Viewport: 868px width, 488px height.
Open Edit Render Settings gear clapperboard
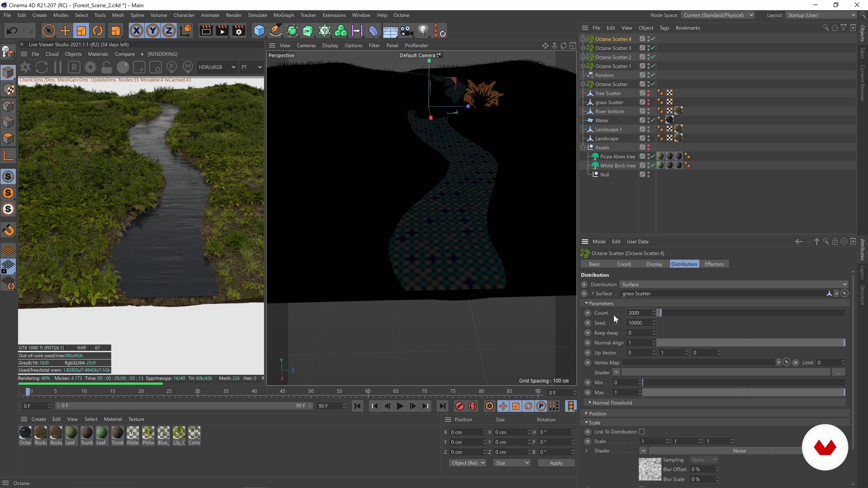click(238, 31)
